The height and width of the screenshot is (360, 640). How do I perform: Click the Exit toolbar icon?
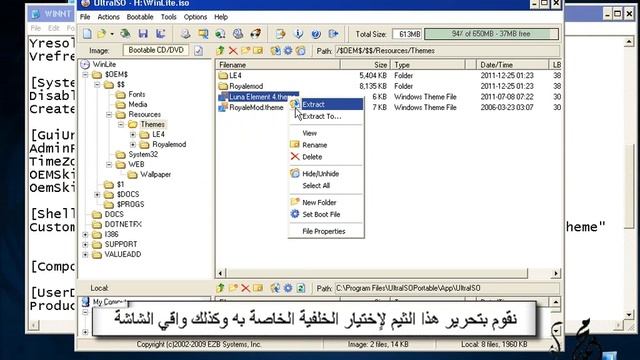[333, 34]
